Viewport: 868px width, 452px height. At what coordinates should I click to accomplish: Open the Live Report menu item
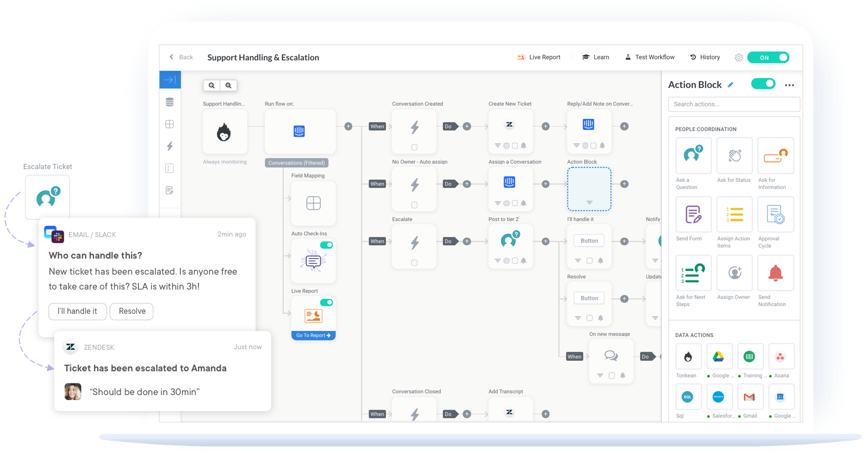pyautogui.click(x=539, y=57)
